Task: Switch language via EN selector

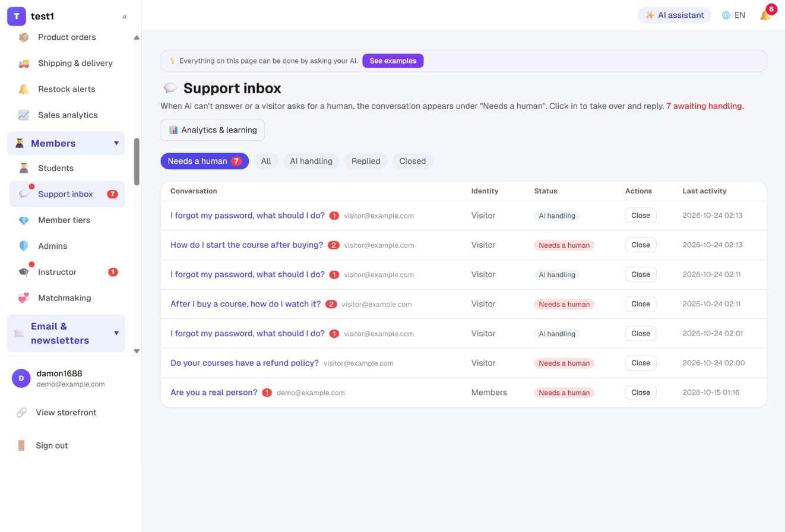Action: (x=733, y=15)
